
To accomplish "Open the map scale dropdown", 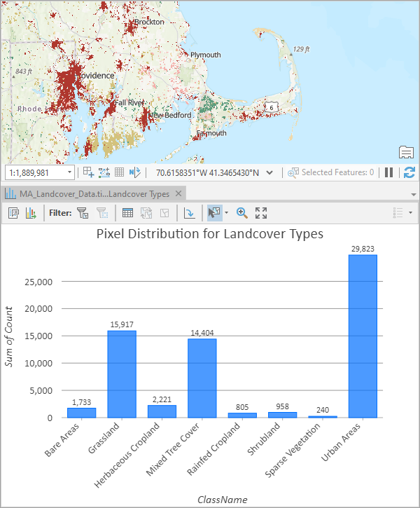I will coord(69,172).
